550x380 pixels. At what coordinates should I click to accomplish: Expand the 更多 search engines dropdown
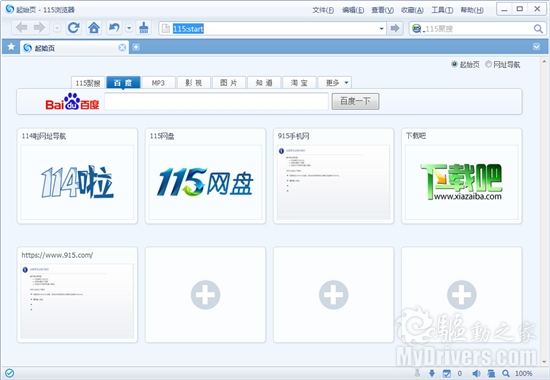[x=335, y=83]
